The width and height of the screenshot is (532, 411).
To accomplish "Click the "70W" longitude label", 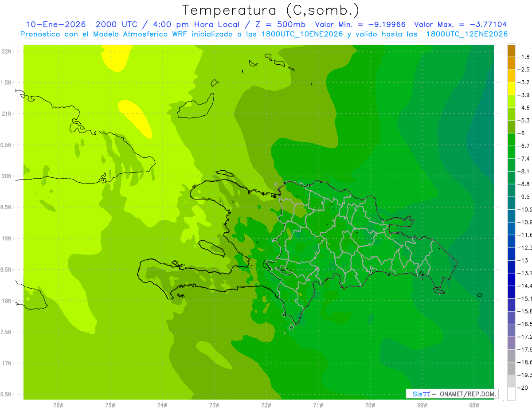I will pyautogui.click(x=370, y=405).
